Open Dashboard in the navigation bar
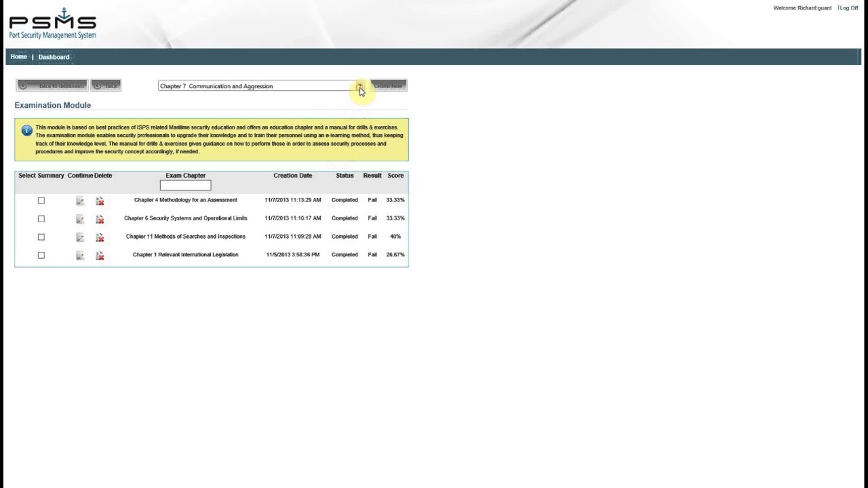 [x=54, y=57]
